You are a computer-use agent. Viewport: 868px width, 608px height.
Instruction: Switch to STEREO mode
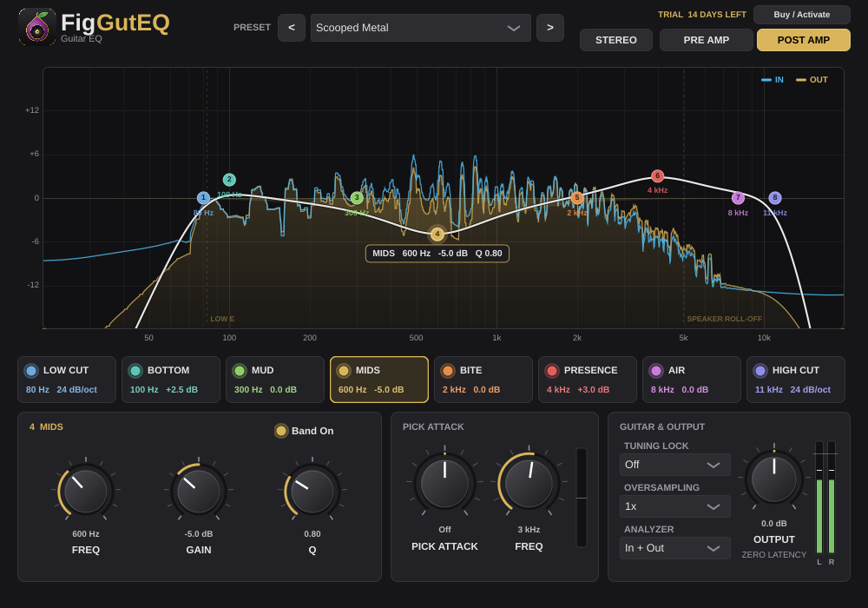coord(616,40)
